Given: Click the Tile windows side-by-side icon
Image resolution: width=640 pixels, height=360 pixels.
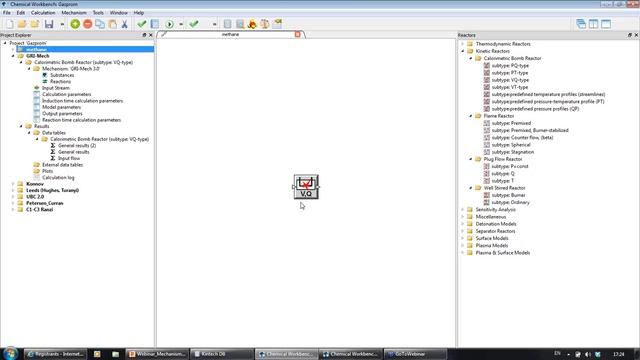Looking at the screenshot, I should point(593,24).
